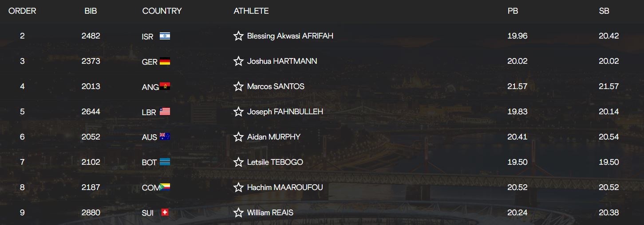Favorite William REAIS using the star
The height and width of the screenshot is (225, 644).
(x=238, y=213)
